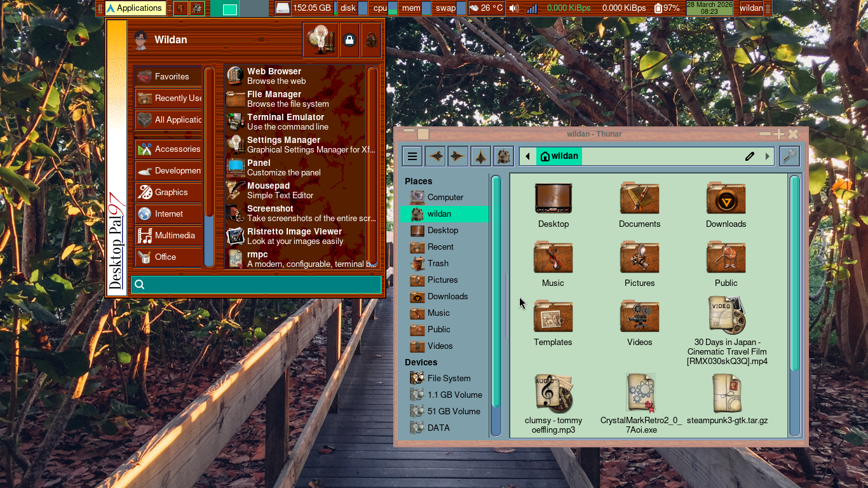Click the home folder toolbar icon

pos(504,156)
